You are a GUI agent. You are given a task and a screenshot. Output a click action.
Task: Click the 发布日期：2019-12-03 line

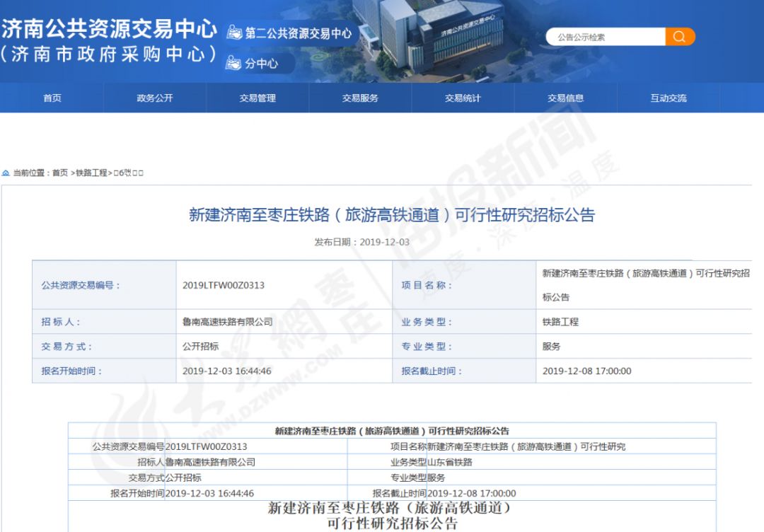[361, 242]
